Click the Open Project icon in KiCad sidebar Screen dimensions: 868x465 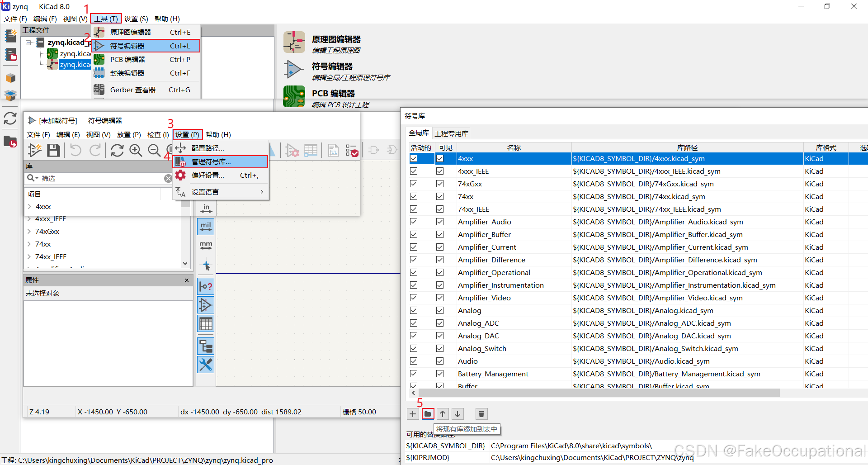pyautogui.click(x=10, y=55)
